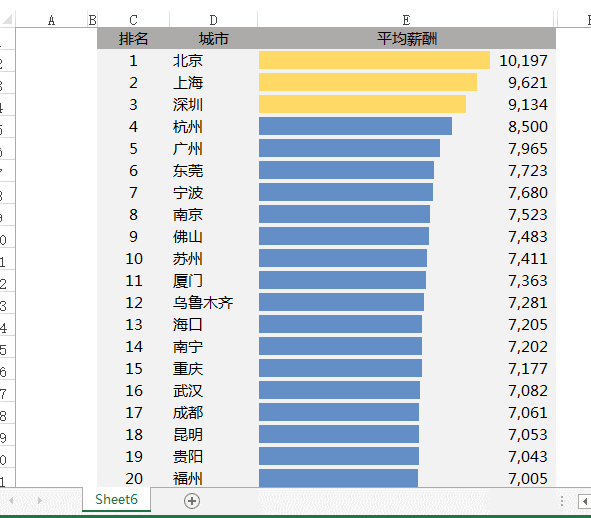This screenshot has height=518, width=591.
Task: Select the 昆明 city cell
Action: (213, 434)
